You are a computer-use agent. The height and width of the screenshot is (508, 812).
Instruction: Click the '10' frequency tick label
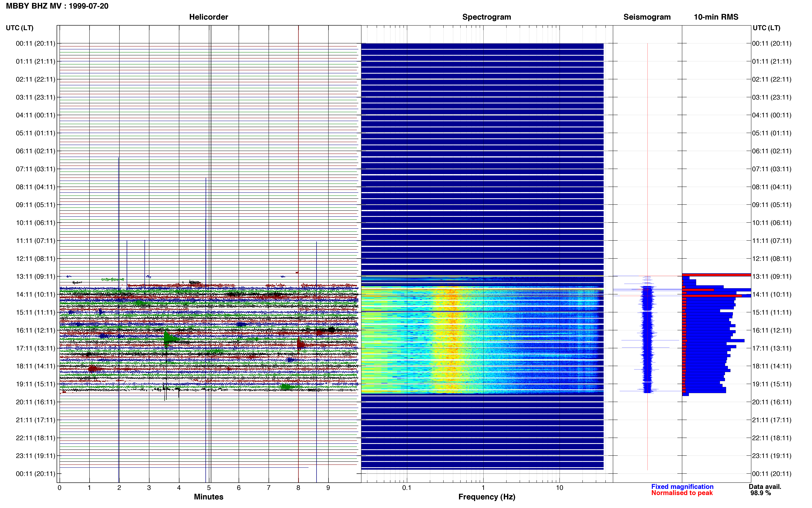(x=559, y=488)
